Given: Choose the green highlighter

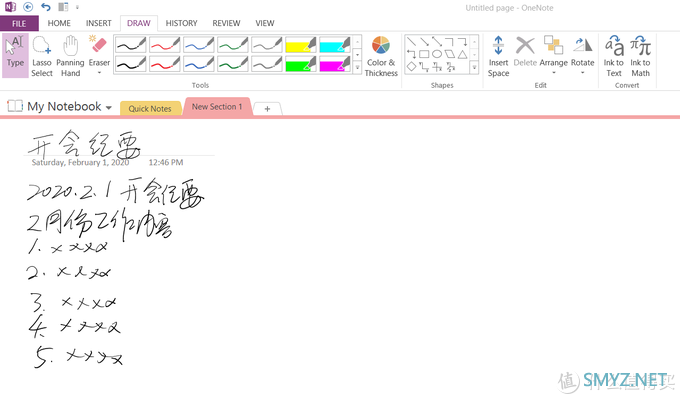Looking at the screenshot, I should coord(301,64).
